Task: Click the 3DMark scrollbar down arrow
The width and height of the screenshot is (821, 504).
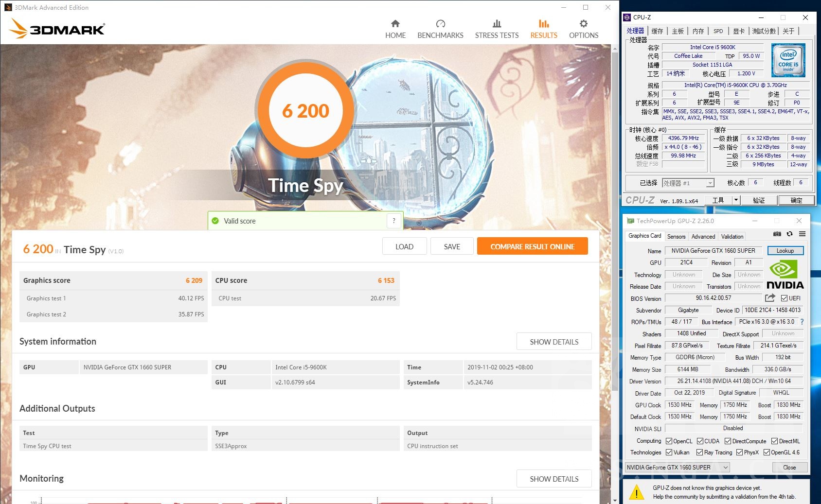Action: pyautogui.click(x=615, y=500)
